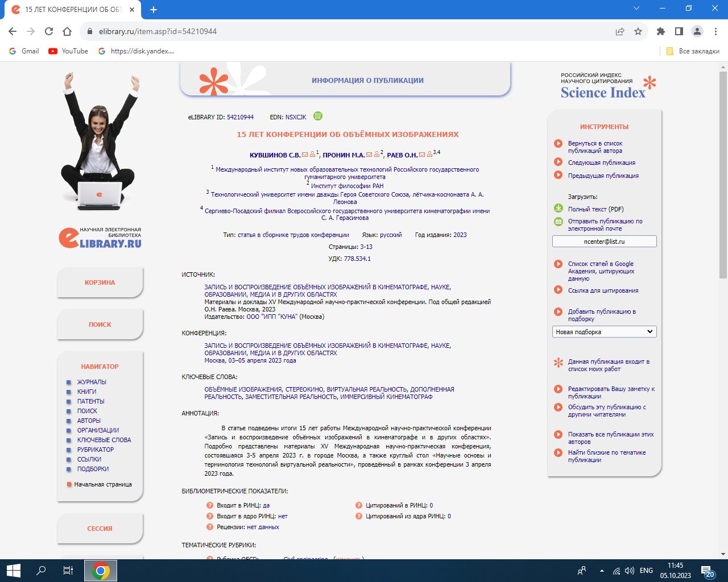Click the eLIBRARY.RU logo
728x582 pixels.
coord(100,238)
